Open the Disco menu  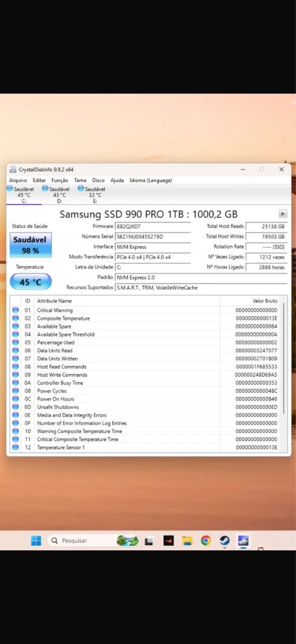pyautogui.click(x=98, y=180)
